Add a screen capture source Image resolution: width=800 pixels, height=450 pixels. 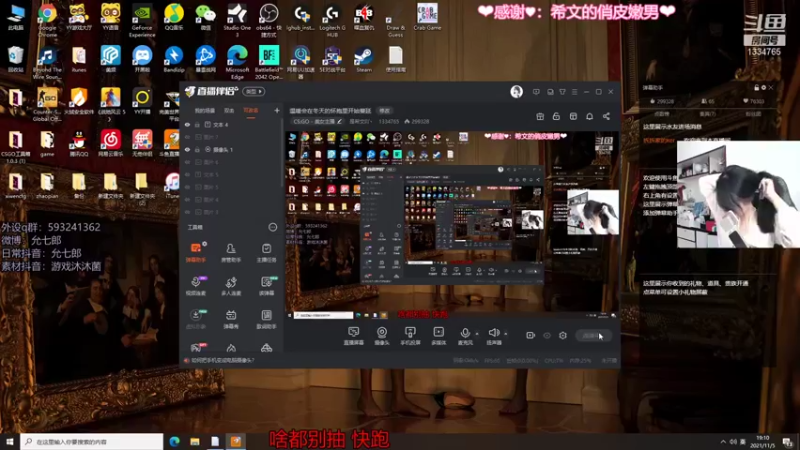pyautogui.click(x=354, y=336)
